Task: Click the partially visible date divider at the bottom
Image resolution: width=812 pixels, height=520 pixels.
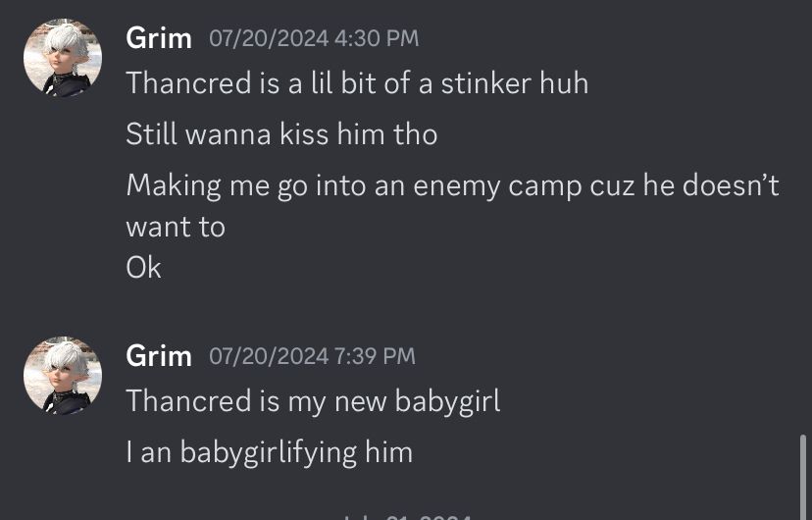Action: pyautogui.click(x=408, y=517)
